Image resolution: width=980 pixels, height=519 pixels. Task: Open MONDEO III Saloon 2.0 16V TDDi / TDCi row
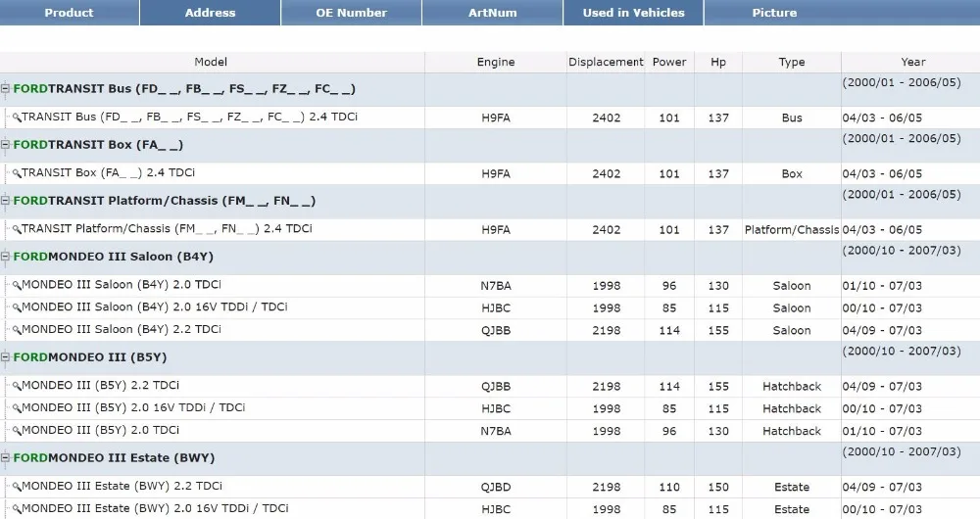[x=155, y=307]
